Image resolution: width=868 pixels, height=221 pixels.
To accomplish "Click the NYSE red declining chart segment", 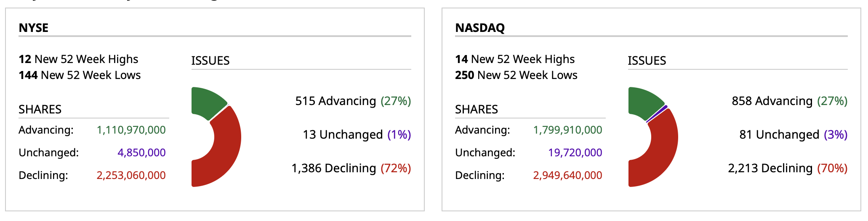I will click(x=223, y=155).
